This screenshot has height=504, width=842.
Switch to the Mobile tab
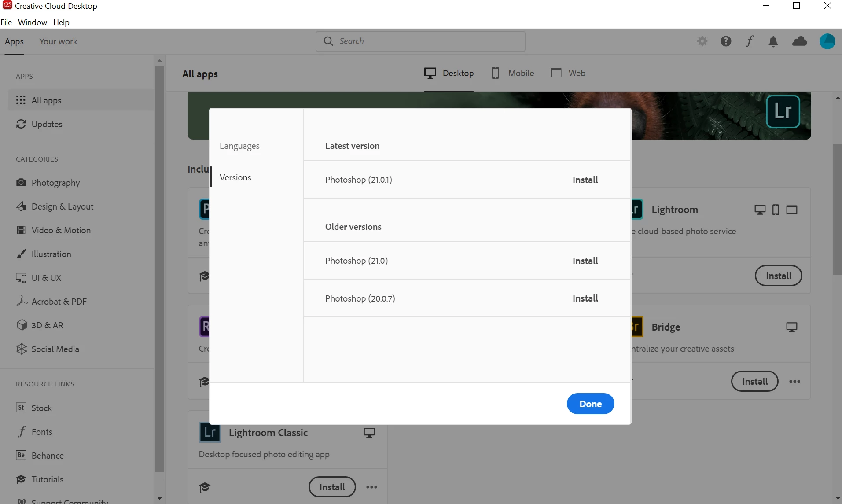[513, 73]
